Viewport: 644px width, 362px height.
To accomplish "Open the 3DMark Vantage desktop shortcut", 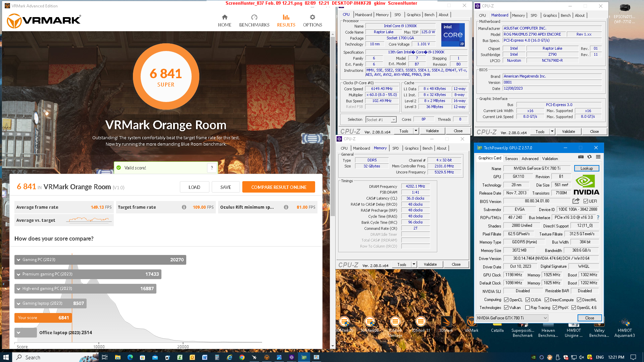I will coord(395,326).
